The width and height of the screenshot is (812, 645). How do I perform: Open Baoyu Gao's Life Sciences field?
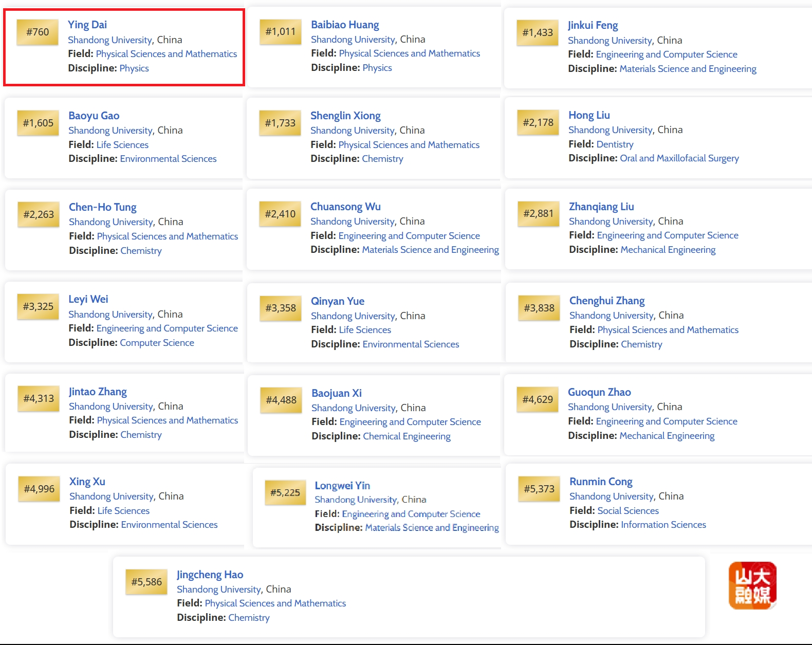pyautogui.click(x=122, y=145)
